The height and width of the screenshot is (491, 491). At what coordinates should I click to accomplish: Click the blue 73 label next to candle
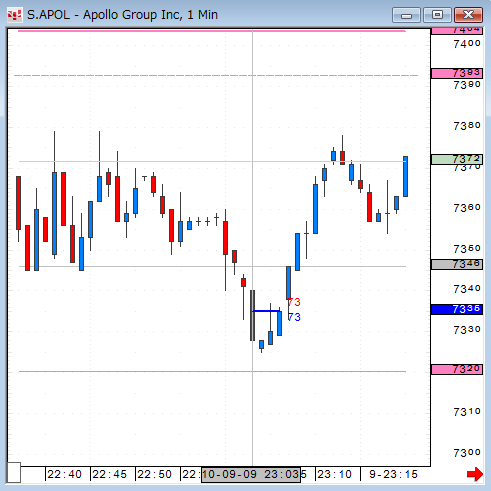tap(294, 317)
